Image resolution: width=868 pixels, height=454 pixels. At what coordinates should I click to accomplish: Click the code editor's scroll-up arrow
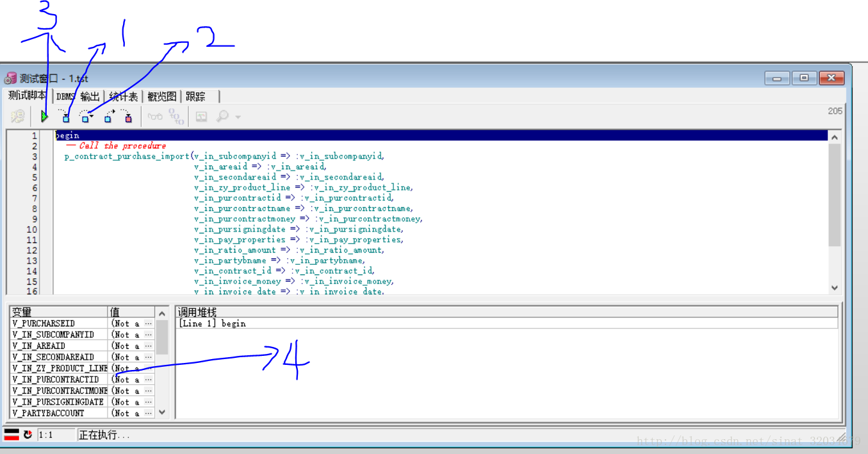pos(834,137)
